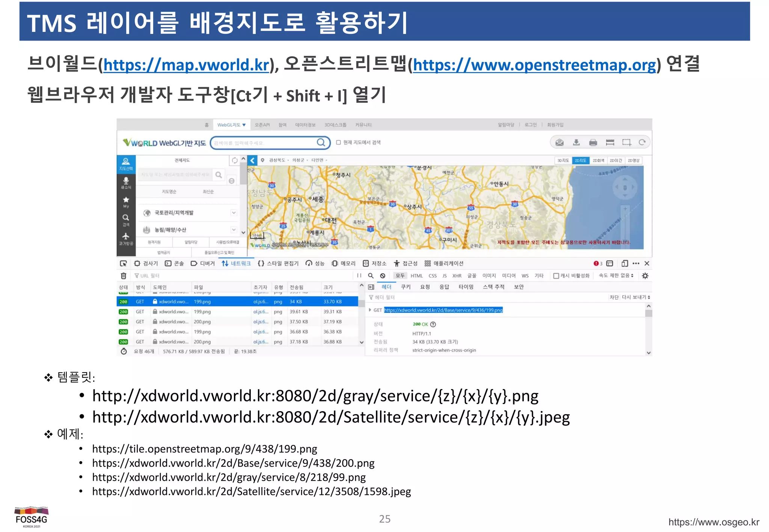Check 현재 지도에서 검색 checkbox
The height and width of the screenshot is (532, 769).
point(338,143)
